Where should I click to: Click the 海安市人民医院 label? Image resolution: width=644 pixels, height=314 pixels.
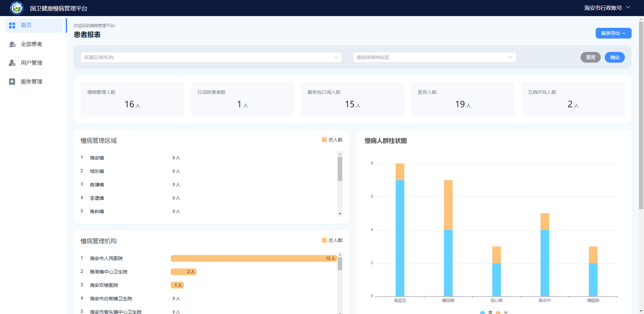tap(106, 258)
